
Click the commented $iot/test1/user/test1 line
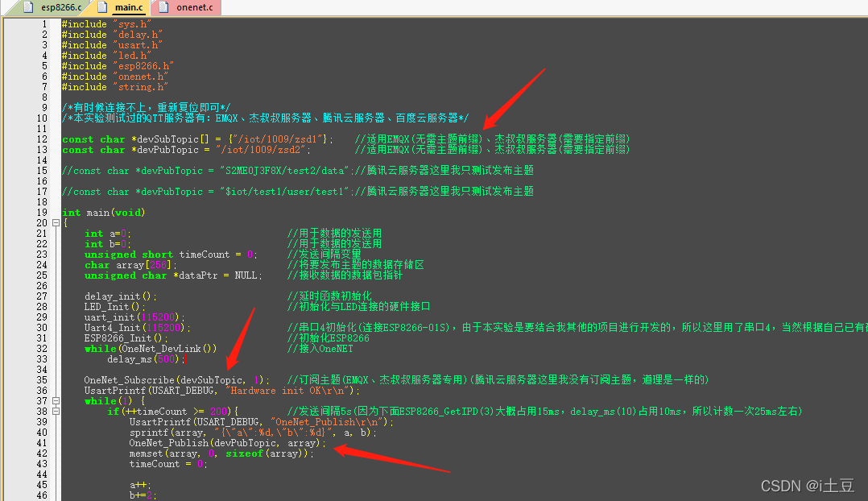(298, 192)
